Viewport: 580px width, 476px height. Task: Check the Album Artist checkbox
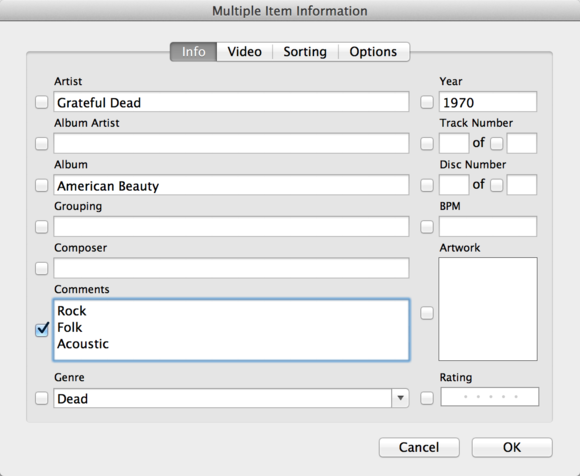[x=41, y=144]
